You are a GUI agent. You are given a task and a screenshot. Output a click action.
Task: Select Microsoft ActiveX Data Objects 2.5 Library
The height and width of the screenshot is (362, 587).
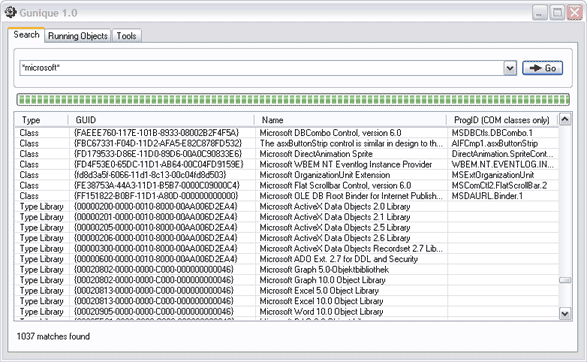tap(335, 228)
